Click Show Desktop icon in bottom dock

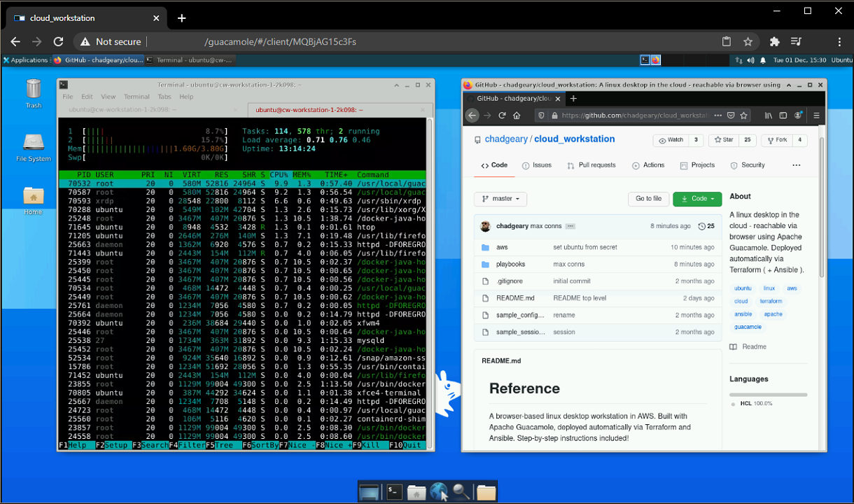tap(370, 492)
